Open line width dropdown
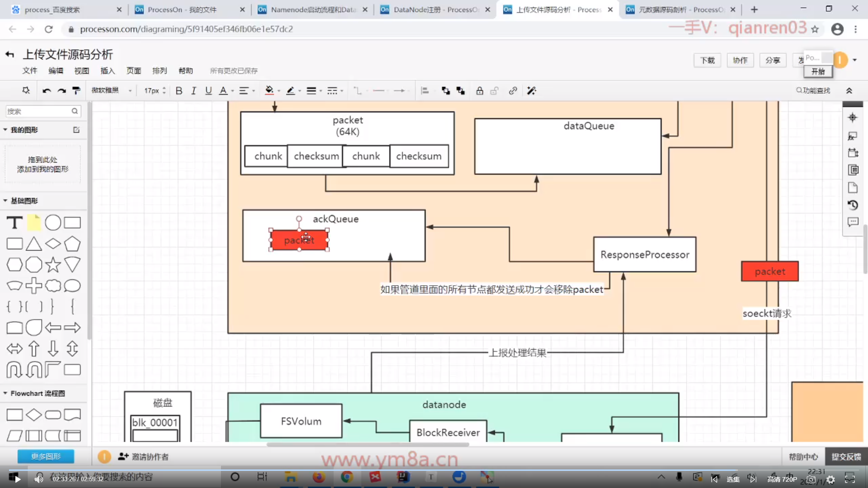 pyautogui.click(x=311, y=91)
